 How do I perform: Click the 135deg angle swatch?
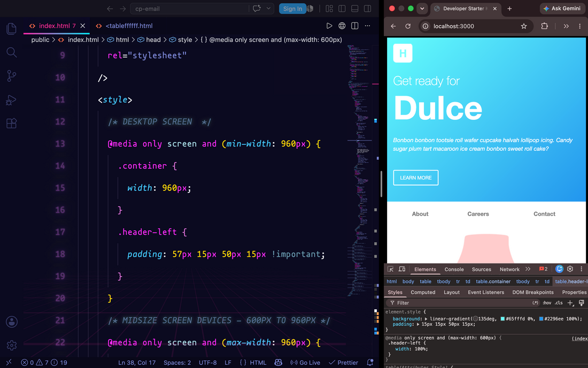476,319
